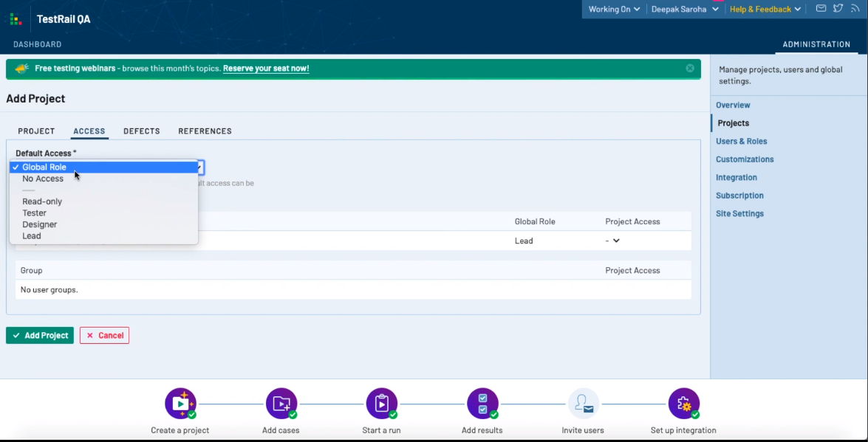Click the Add cases step icon
This screenshot has height=442, width=868.
point(281,404)
